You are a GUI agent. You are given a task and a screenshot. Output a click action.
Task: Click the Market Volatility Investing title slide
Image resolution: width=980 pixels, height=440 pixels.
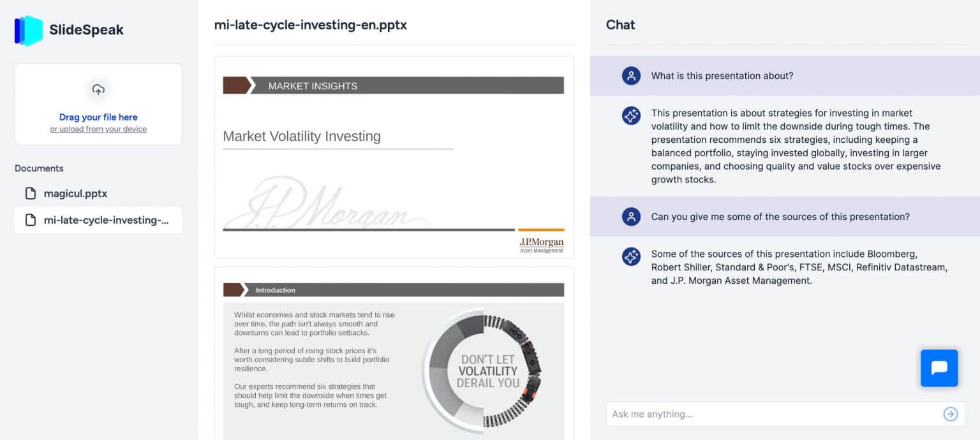point(394,156)
